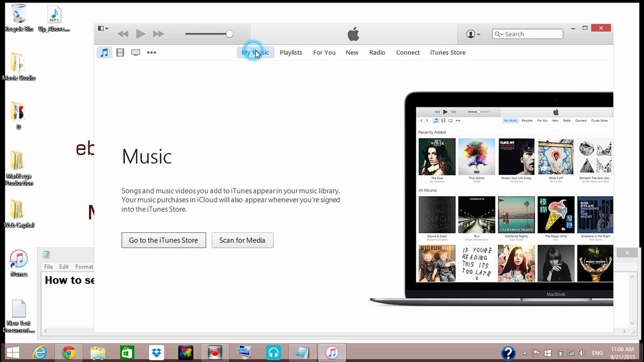Viewport: 644px width, 362px height.
Task: Click the Notepad scroll-down arrow
Action: tap(633, 323)
